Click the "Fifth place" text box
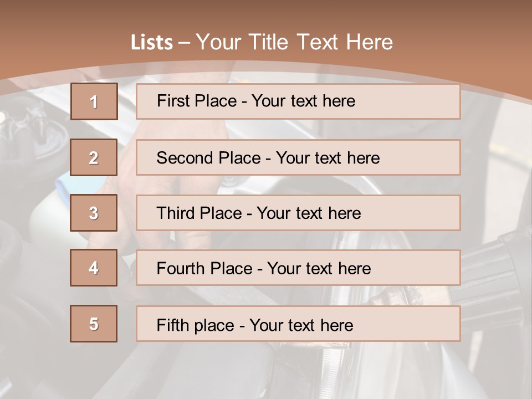 298,324
